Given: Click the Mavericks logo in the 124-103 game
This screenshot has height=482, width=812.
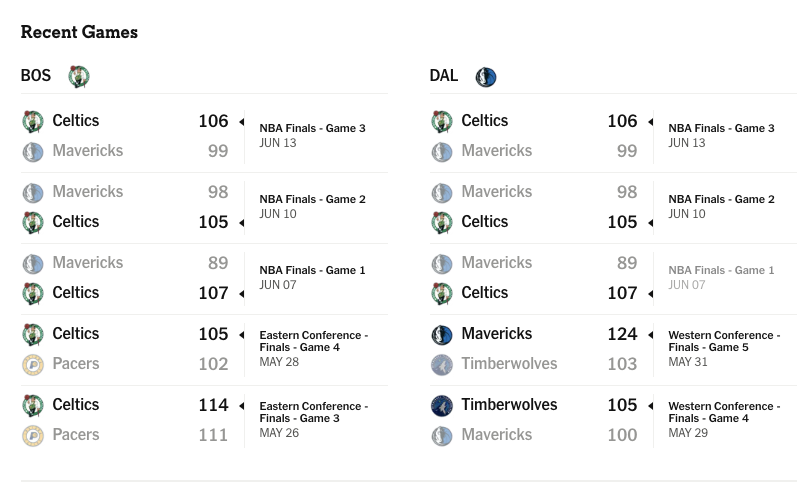Looking at the screenshot, I should point(442,334).
